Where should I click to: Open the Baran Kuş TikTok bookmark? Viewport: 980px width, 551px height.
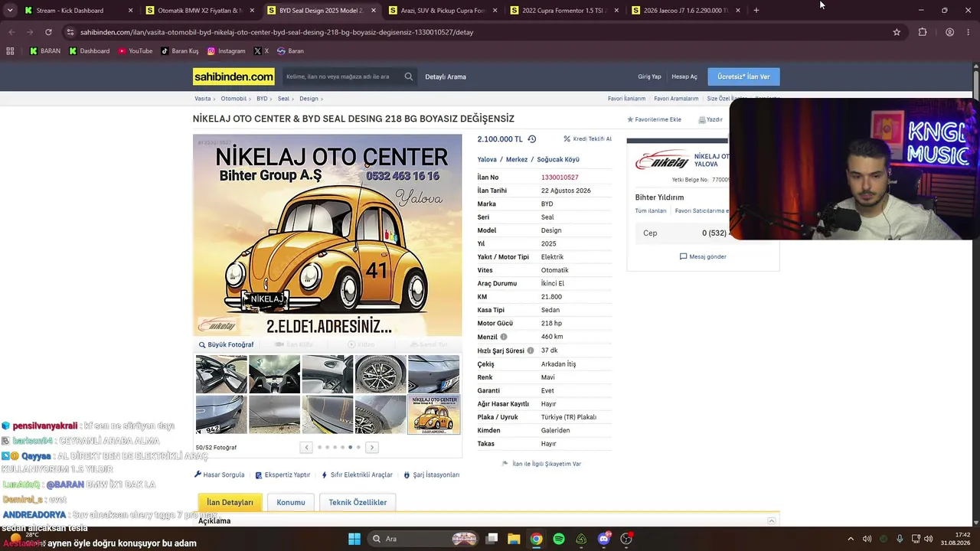pos(179,51)
